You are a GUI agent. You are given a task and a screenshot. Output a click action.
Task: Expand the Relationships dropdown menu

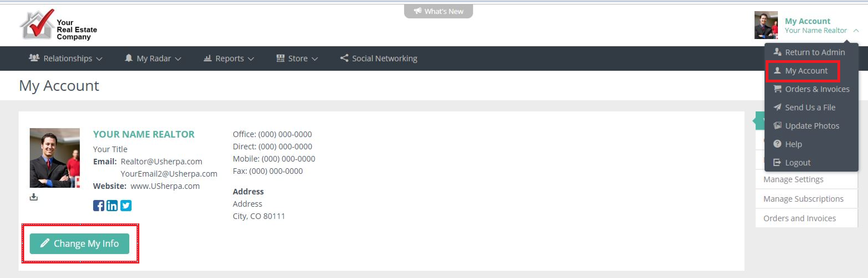tap(66, 58)
